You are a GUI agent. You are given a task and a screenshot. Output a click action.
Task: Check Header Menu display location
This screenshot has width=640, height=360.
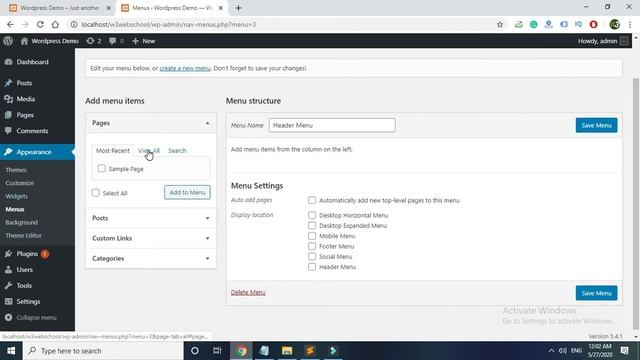click(x=312, y=267)
